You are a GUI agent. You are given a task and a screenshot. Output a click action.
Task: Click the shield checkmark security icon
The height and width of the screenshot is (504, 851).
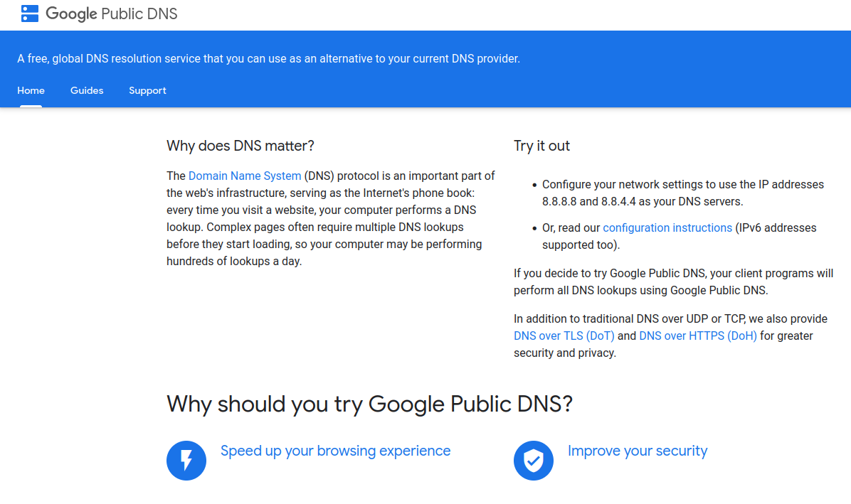point(533,460)
